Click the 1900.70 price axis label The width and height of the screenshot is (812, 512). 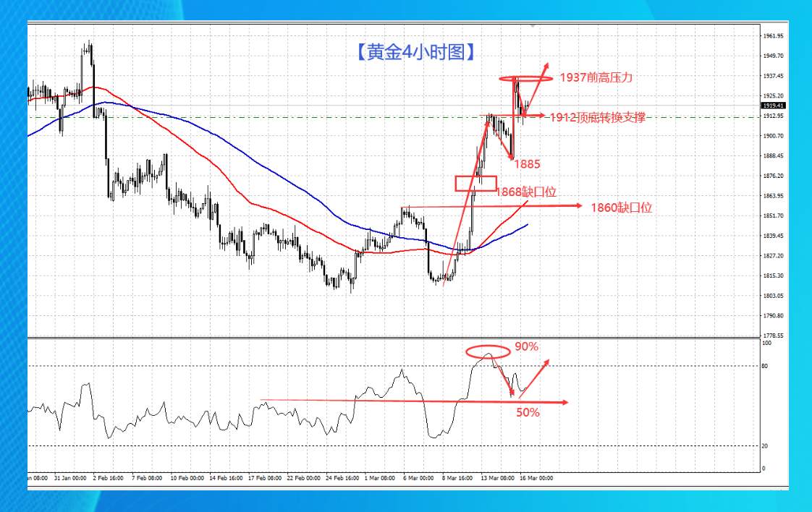[x=774, y=136]
